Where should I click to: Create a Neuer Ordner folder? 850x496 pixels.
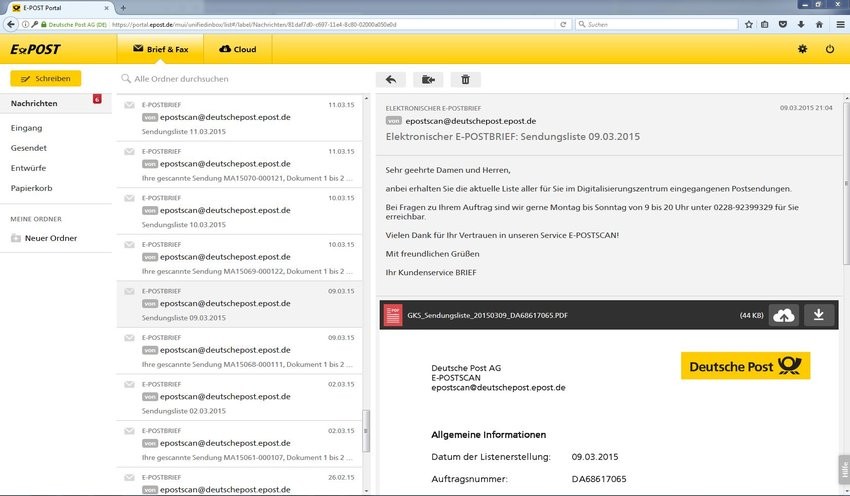click(44, 238)
